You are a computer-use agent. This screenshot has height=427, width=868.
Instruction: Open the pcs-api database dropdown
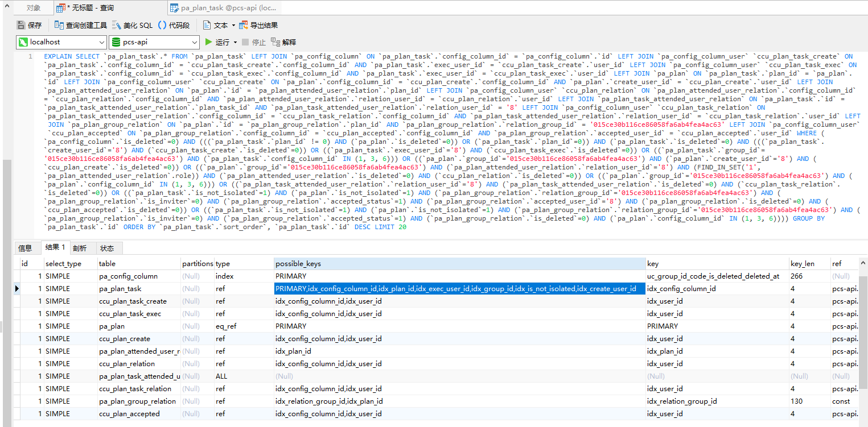(194, 42)
